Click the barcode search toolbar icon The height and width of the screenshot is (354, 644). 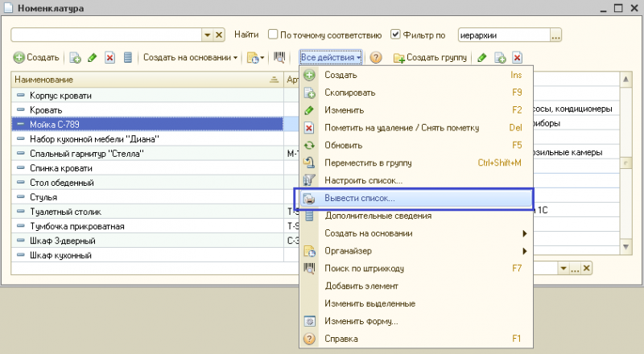click(279, 57)
